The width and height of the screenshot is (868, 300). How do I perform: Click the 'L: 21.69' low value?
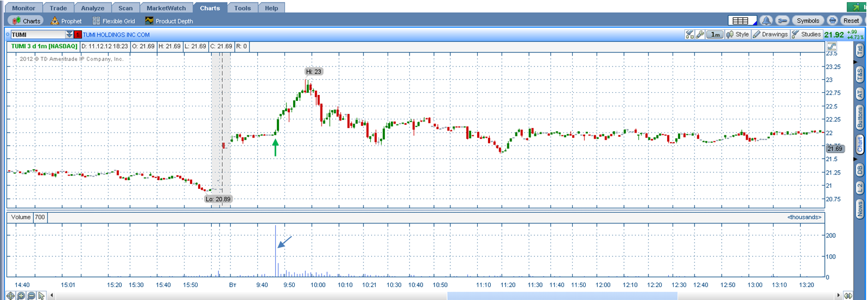[x=195, y=46]
